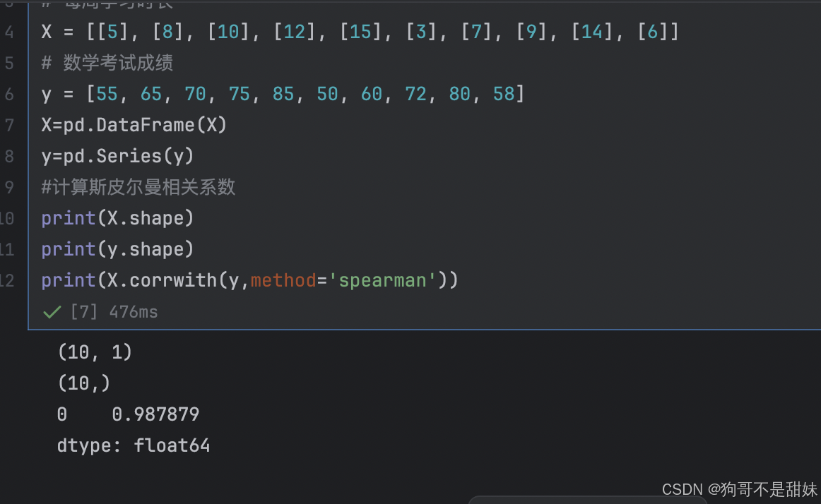Viewport: 821px width, 504px height.
Task: Click the value [15] in the X list
Action: click(x=360, y=32)
